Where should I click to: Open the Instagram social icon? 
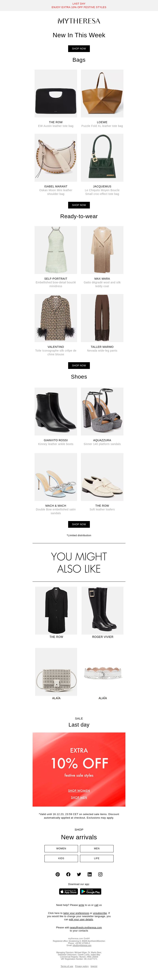point(100,874)
